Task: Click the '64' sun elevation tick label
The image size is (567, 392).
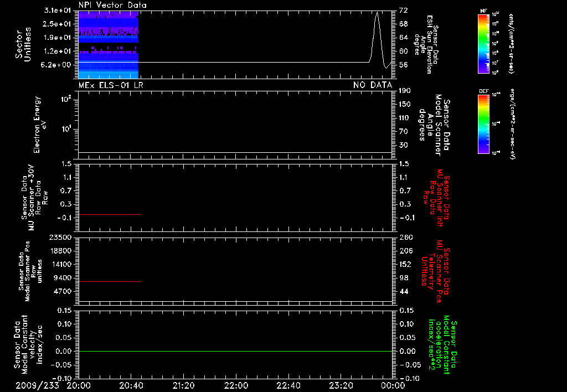Action: [x=403, y=38]
